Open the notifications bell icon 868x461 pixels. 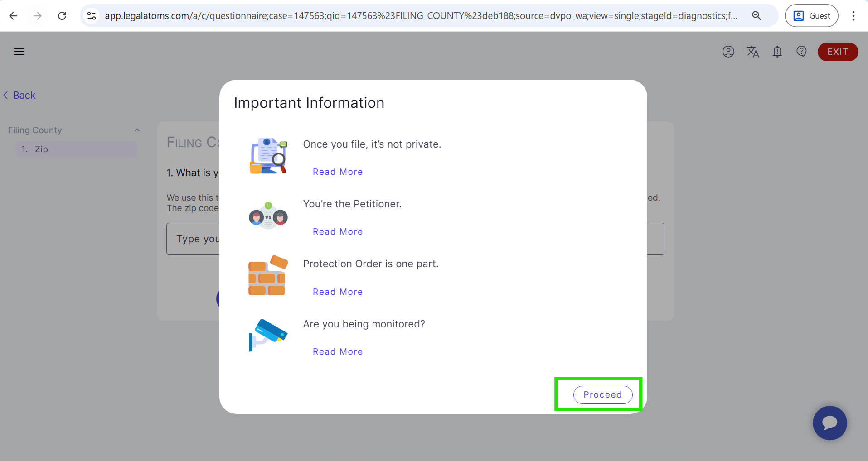(777, 52)
